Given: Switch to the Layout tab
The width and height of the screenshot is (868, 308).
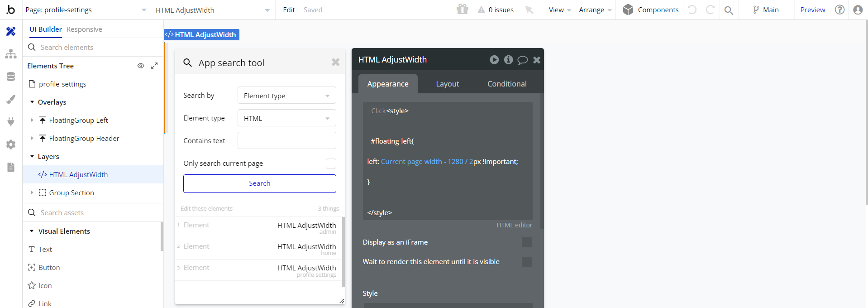Looking at the screenshot, I should (x=448, y=84).
